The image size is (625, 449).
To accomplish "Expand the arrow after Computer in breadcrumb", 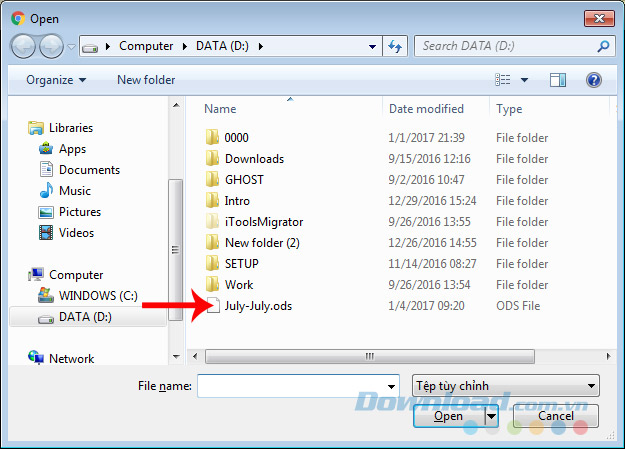I will pos(185,47).
